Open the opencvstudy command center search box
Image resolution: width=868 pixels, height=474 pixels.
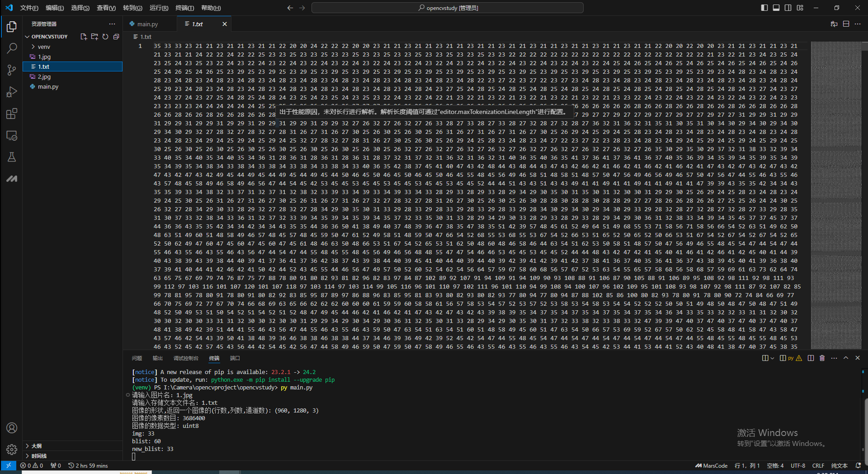448,8
